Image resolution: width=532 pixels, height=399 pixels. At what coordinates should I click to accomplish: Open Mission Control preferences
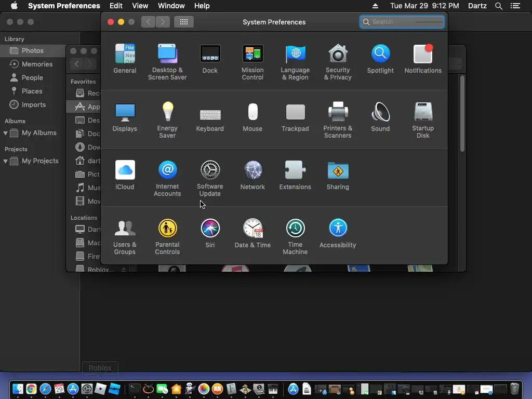252,62
